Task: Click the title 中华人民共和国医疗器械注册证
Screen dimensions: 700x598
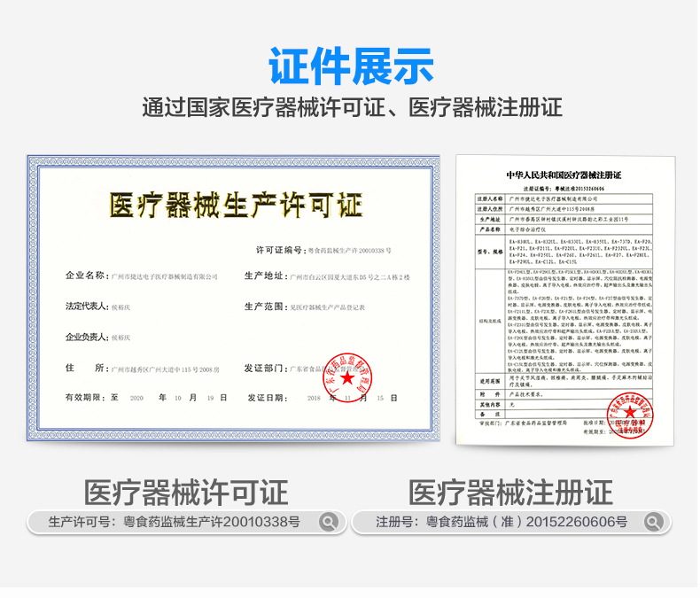Action: [x=564, y=175]
